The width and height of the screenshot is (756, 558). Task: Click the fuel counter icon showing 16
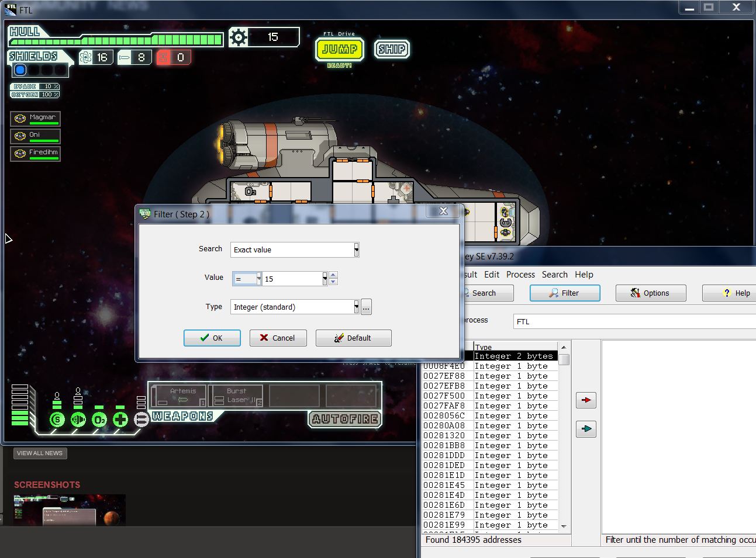[86, 57]
